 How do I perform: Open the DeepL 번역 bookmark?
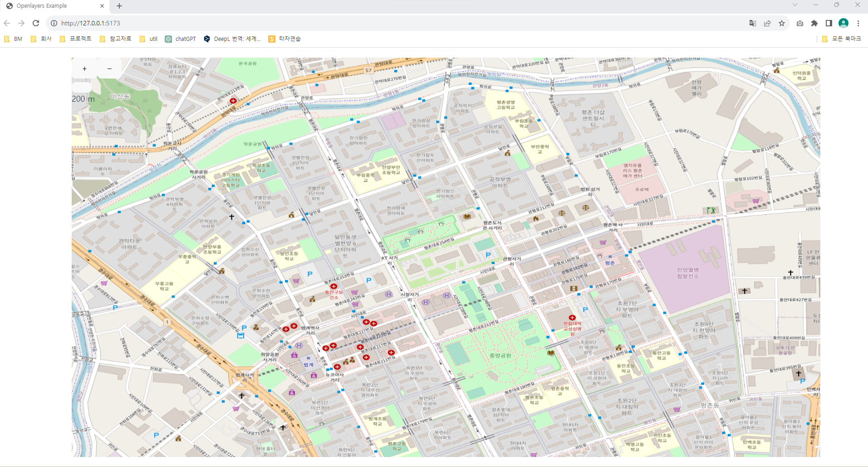click(232, 39)
